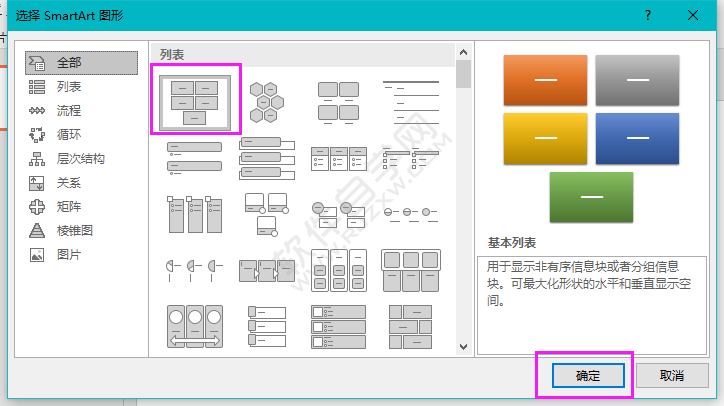Choose the vertical bullet list layout
This screenshot has height=406, width=724.
click(x=194, y=158)
